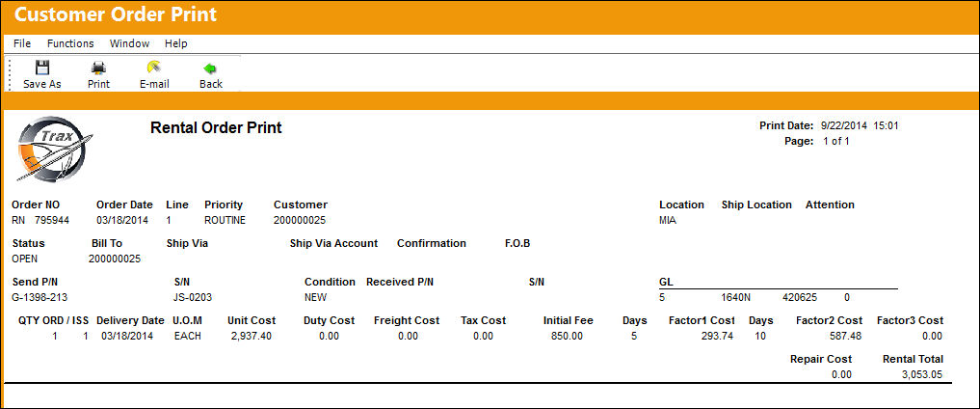Click the Tax Cost column header
Viewport: 980px width, 409px height.
483,321
